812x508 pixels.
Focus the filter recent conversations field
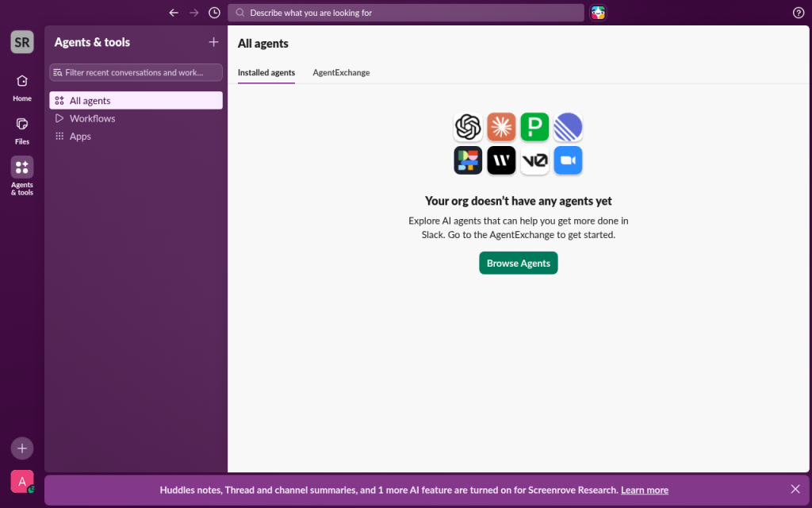[136, 72]
